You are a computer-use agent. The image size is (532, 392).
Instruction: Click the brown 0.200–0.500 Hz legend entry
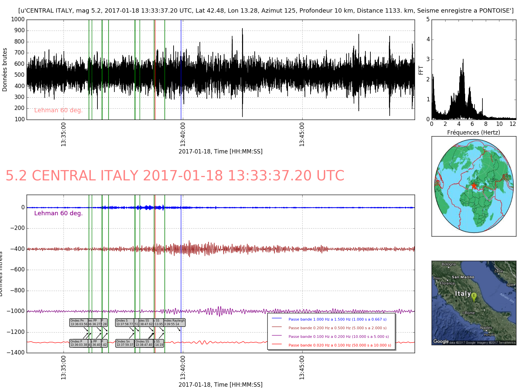(337, 328)
